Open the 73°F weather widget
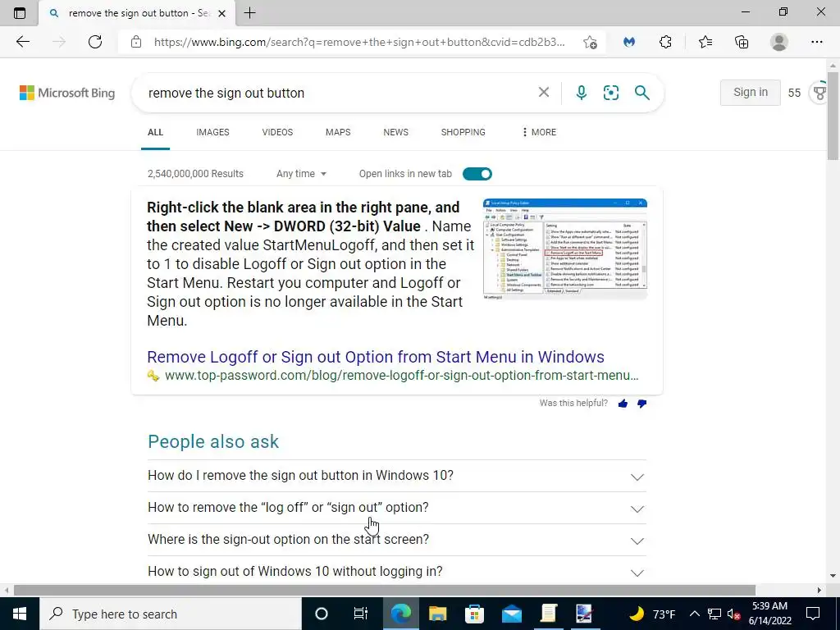 click(x=651, y=614)
